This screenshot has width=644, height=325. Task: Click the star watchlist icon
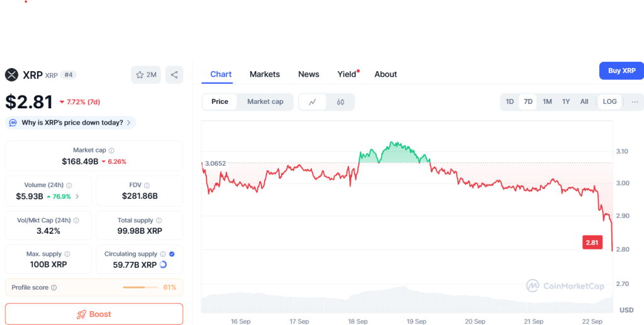click(140, 75)
